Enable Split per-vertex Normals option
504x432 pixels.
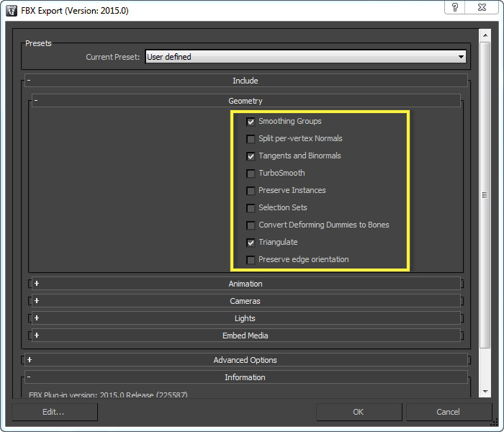pos(251,139)
